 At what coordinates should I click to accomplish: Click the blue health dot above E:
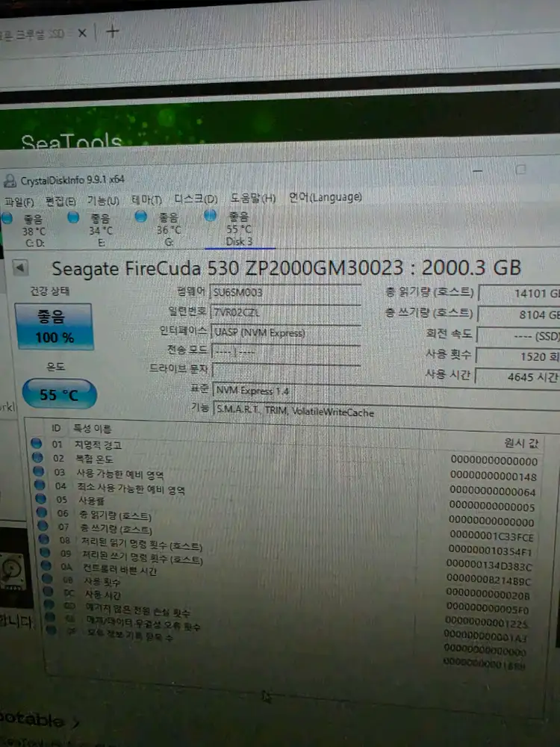[x=73, y=217]
